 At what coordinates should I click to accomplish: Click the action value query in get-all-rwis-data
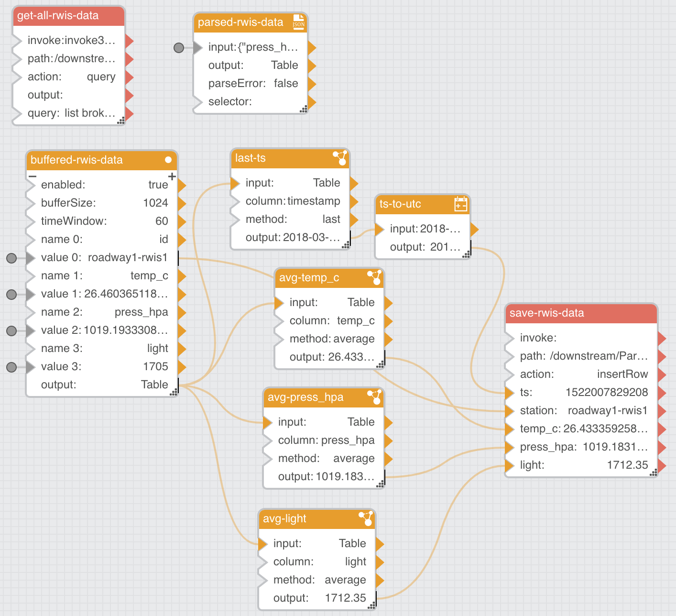101,77
